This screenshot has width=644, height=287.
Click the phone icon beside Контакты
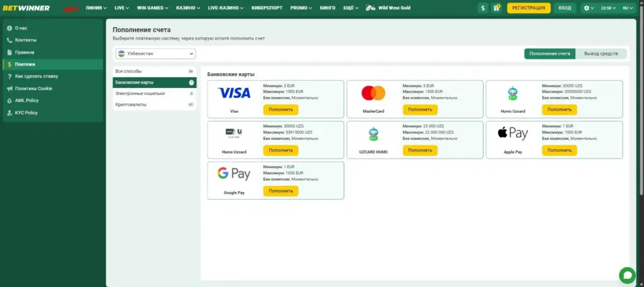9,40
